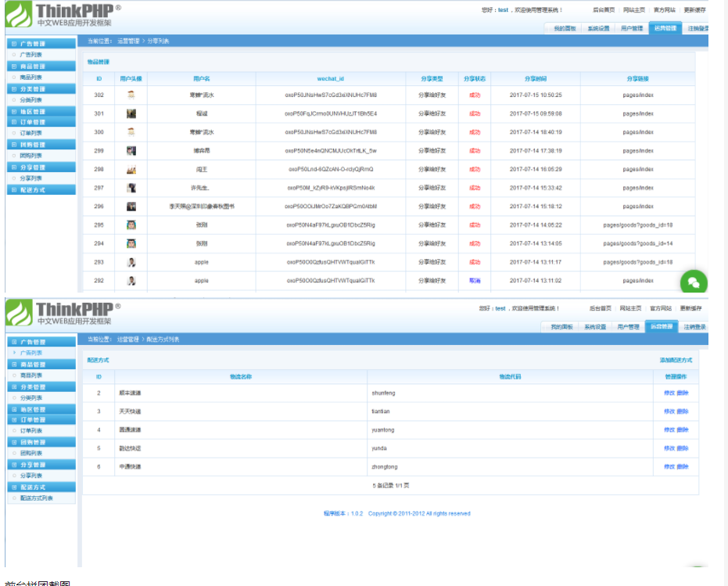Image resolution: width=728 pixels, height=586 pixels.
Task: Switch to 我的面板 tab on share list page
Action: tap(565, 28)
